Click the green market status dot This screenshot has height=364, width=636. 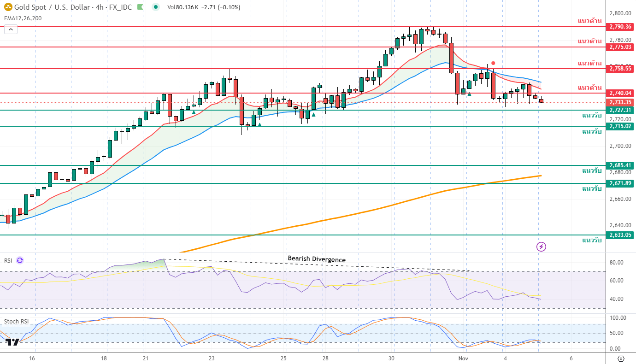[156, 7]
